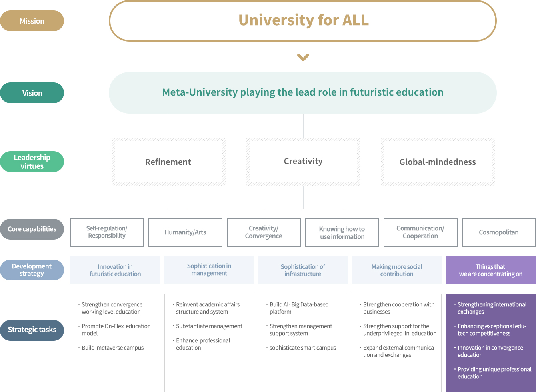536x392 pixels.
Task: Click the purple Things we are concentrating on header
Action: point(491,270)
